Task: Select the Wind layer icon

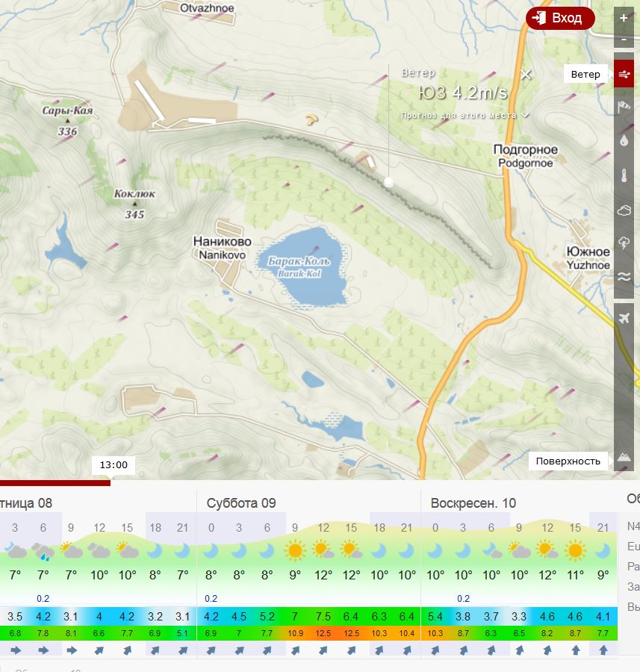Action: [x=624, y=74]
